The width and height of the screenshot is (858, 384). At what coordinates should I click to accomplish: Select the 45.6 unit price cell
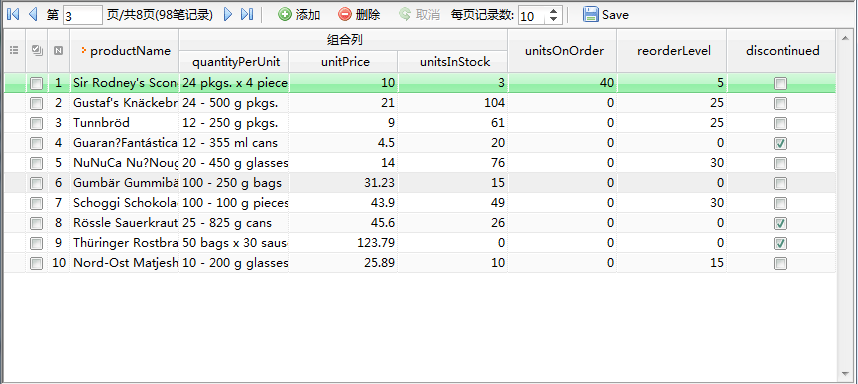(x=343, y=223)
